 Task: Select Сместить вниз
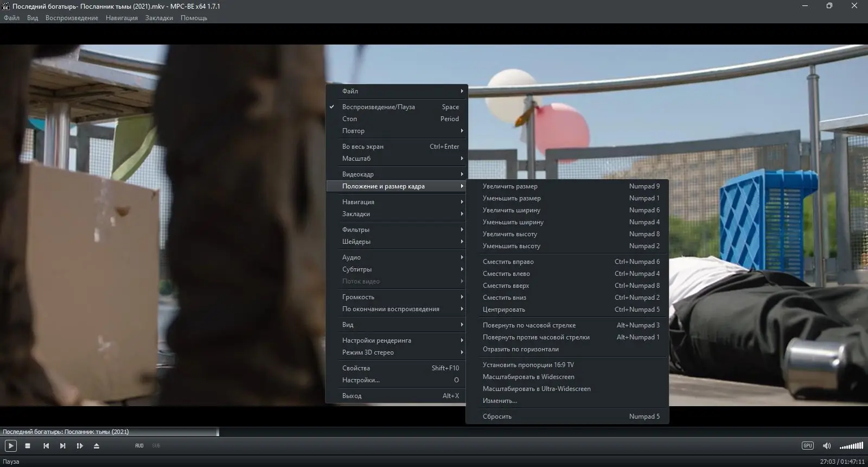point(567,298)
